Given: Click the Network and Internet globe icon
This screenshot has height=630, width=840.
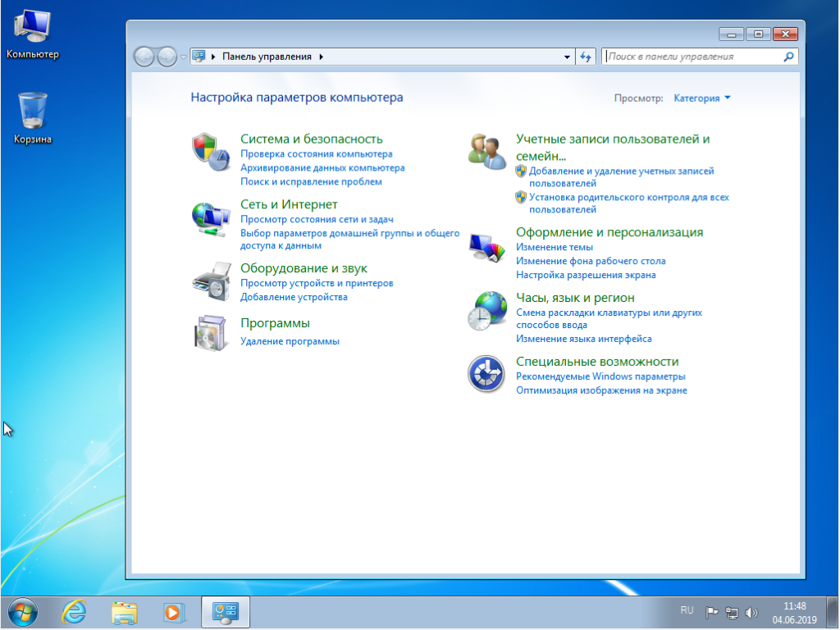Looking at the screenshot, I should click(x=211, y=218).
